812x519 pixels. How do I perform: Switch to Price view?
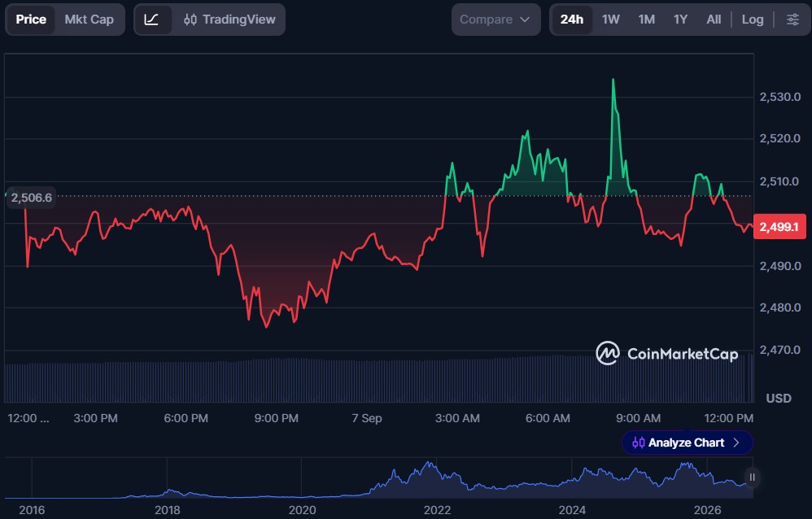pyautogui.click(x=31, y=20)
